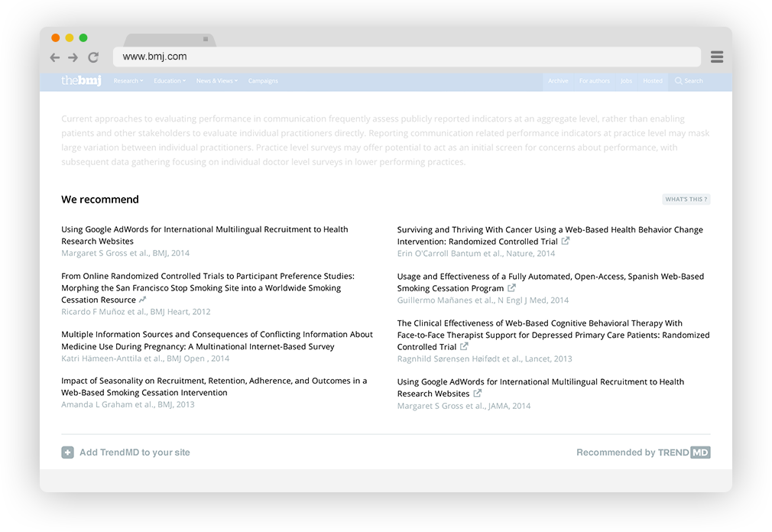Image resolution: width=772 pixels, height=532 pixels.
Task: Expand the Education dropdown menu
Action: 169,81
